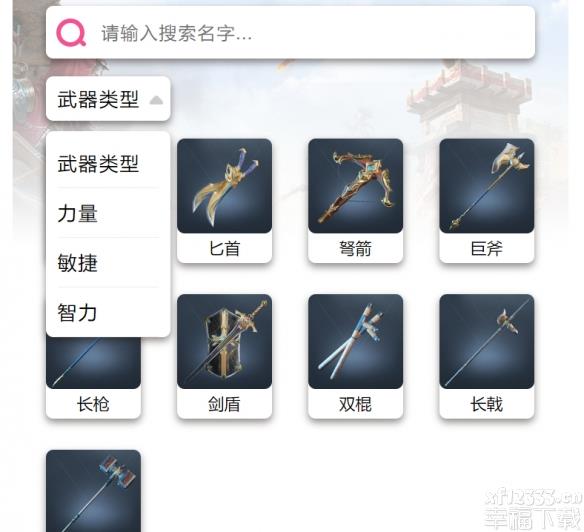Collapse the 武器类型 dropdown selector
Screen dimensions: 584x532
coord(108,99)
